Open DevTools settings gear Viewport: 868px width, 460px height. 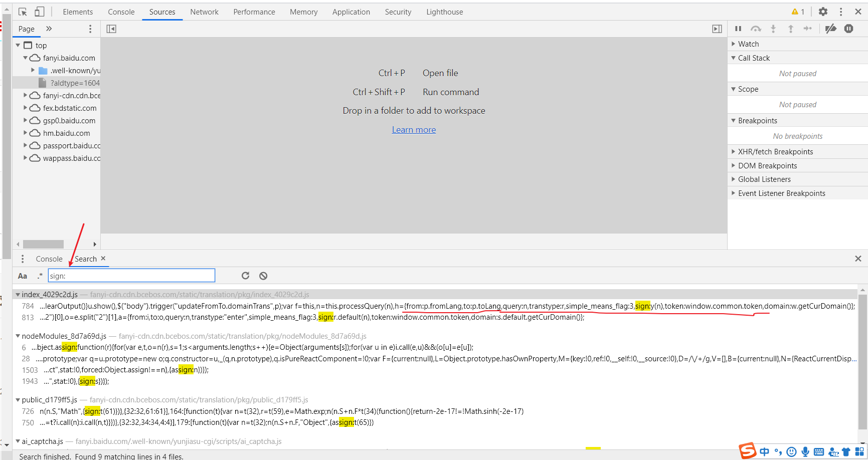823,12
